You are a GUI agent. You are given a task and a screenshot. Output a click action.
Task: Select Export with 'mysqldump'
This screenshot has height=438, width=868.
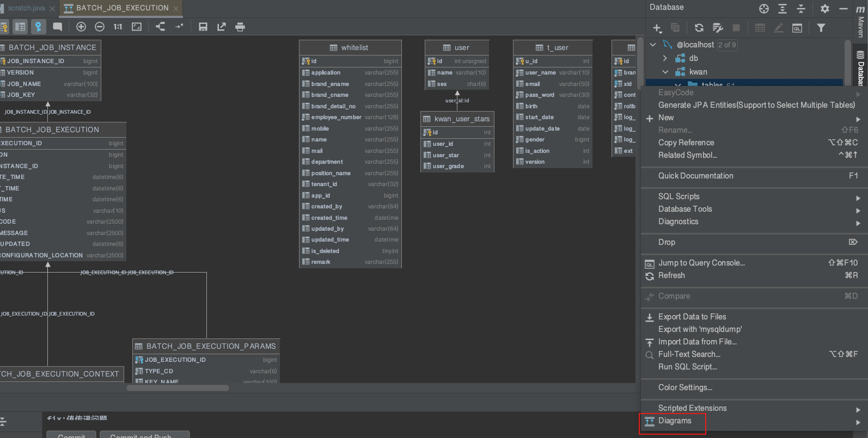point(754,329)
